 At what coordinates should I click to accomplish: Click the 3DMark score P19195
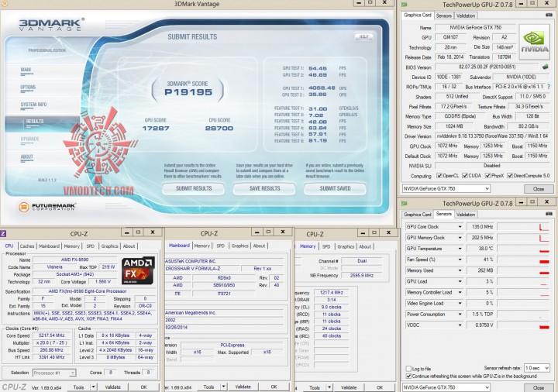coord(188,92)
